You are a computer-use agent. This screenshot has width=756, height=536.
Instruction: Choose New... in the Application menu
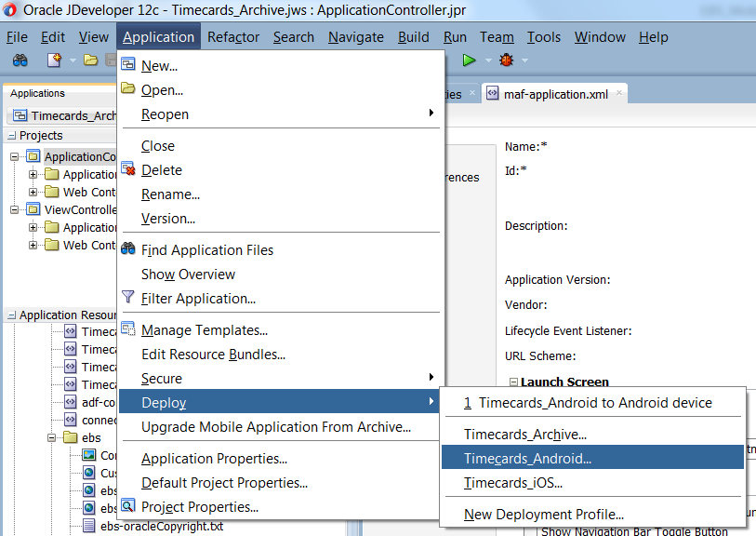tap(279, 66)
